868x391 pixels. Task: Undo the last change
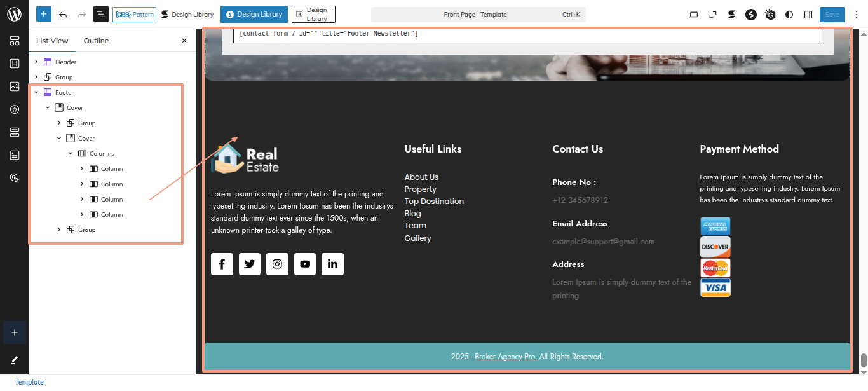pos(63,14)
